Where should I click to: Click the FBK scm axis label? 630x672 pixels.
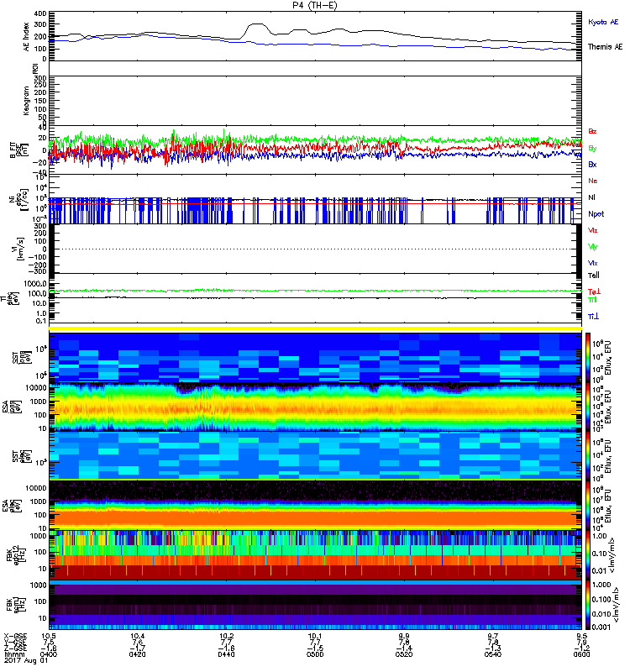pos(16,604)
